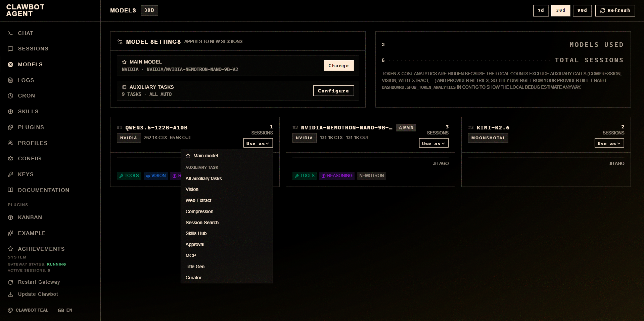Click the Model Settings sliders icon
The width and height of the screenshot is (644, 321).
point(120,42)
